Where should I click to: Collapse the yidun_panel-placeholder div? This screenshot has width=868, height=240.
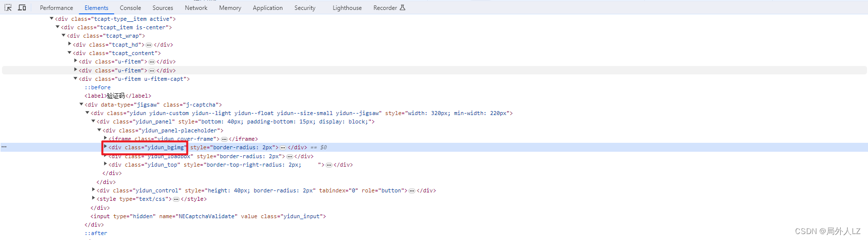coord(99,130)
